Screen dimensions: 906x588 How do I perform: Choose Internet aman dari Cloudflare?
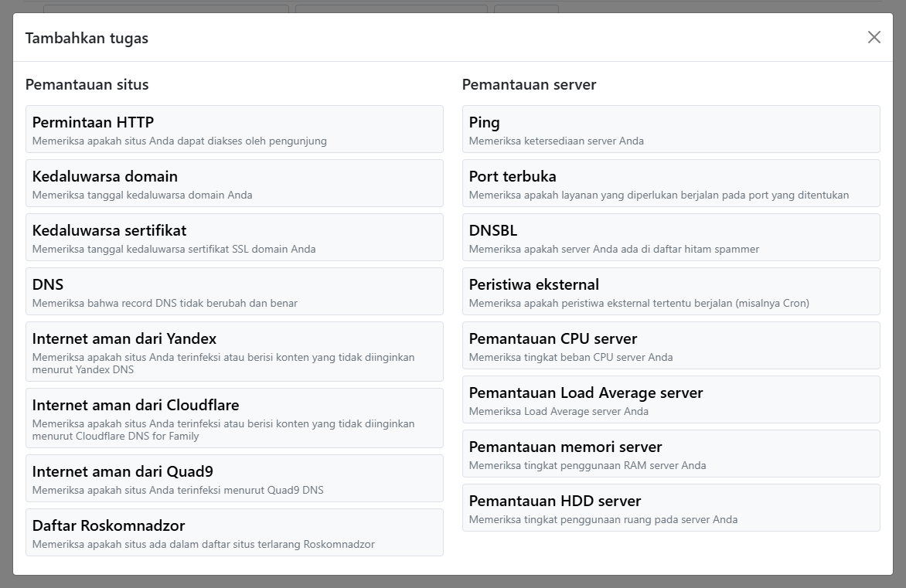coord(234,418)
